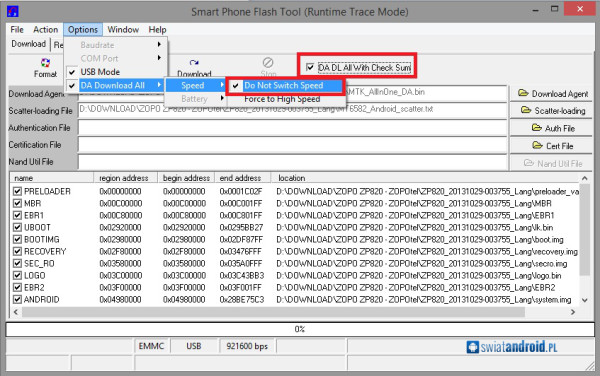The width and height of the screenshot is (600, 376).
Task: Select Do Not Switch Speed option
Action: click(x=286, y=85)
